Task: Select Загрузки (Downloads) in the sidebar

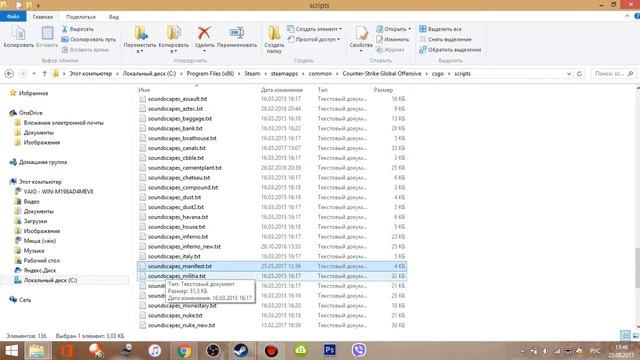Action: 35,221
